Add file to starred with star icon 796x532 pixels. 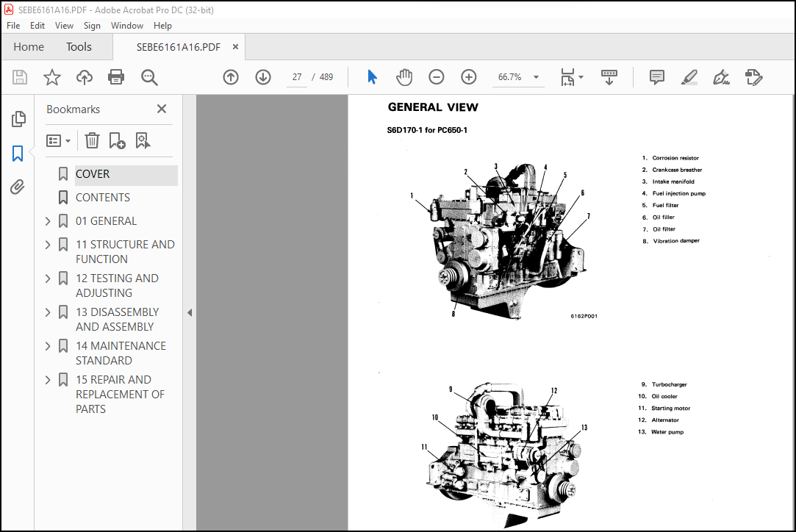[51, 77]
